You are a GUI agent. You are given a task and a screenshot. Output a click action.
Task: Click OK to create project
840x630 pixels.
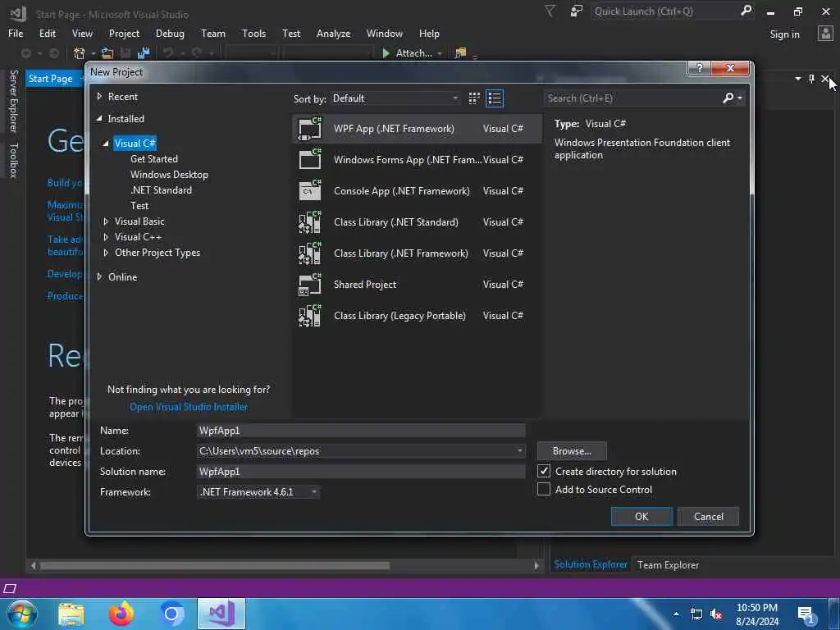pos(641,517)
